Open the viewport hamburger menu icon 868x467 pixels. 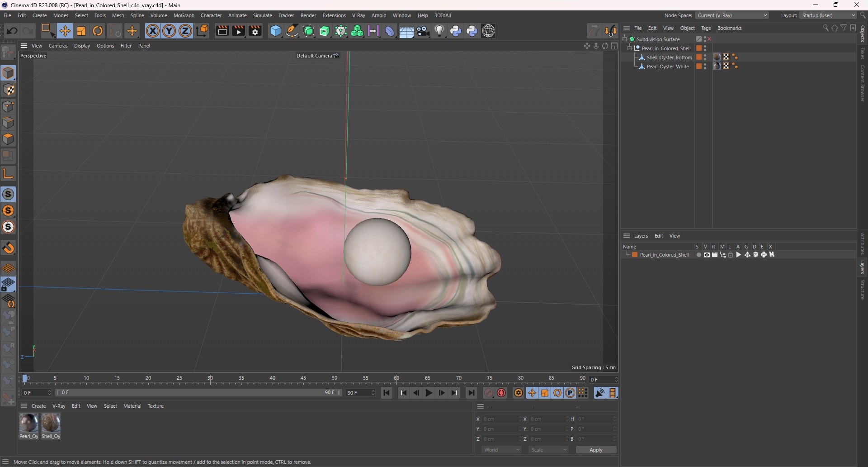tap(24, 46)
